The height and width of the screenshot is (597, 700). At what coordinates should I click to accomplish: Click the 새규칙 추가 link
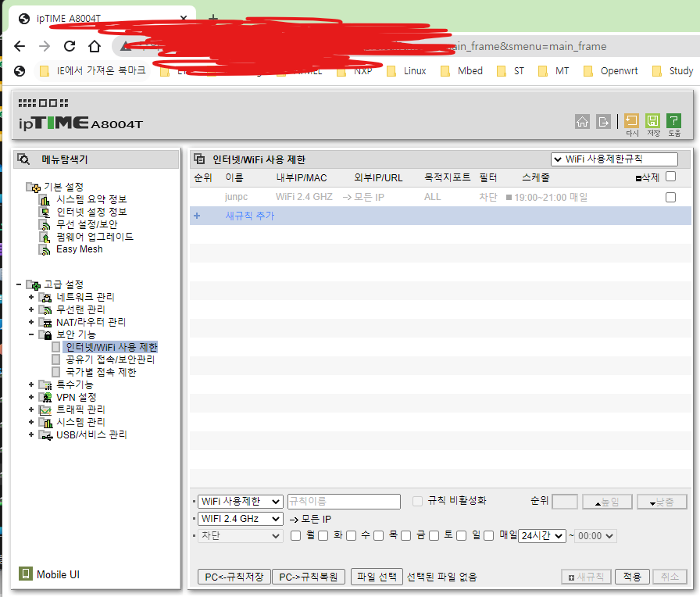click(249, 216)
